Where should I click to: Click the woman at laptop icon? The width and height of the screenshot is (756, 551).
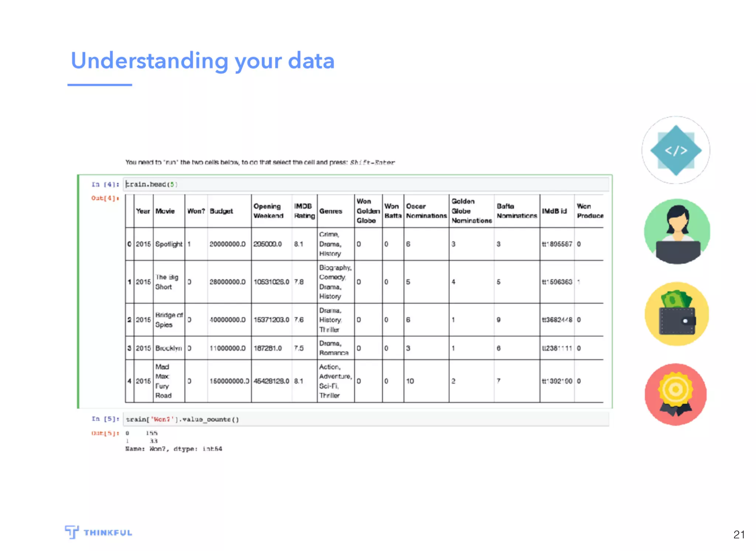(677, 232)
